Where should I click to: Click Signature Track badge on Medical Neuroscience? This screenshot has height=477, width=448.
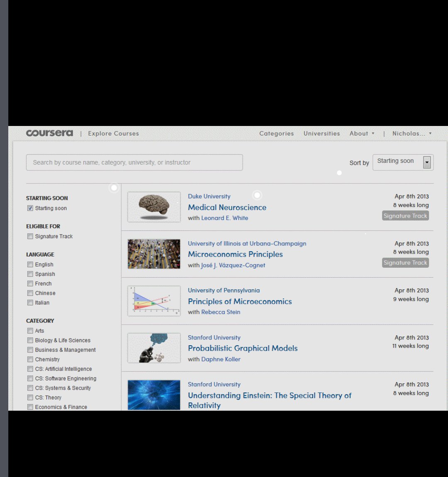(405, 215)
